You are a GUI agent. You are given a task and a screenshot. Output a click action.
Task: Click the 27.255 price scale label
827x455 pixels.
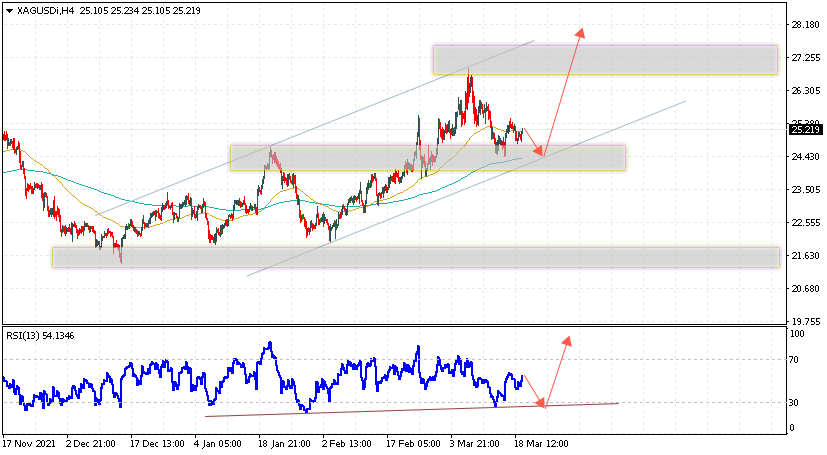coord(805,57)
